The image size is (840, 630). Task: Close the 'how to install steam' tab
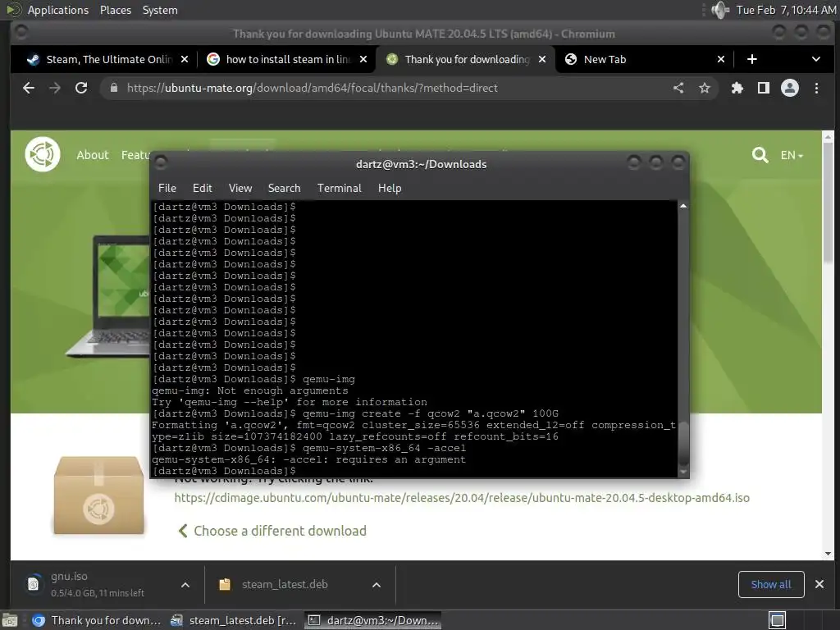pos(363,59)
